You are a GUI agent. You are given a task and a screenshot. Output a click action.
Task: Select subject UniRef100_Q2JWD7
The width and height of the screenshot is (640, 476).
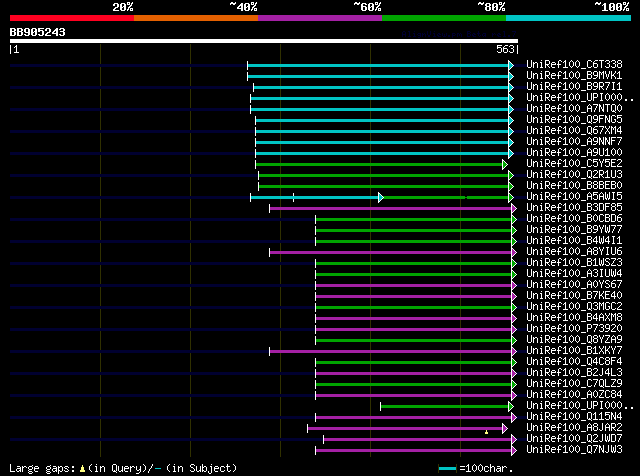coord(574,439)
